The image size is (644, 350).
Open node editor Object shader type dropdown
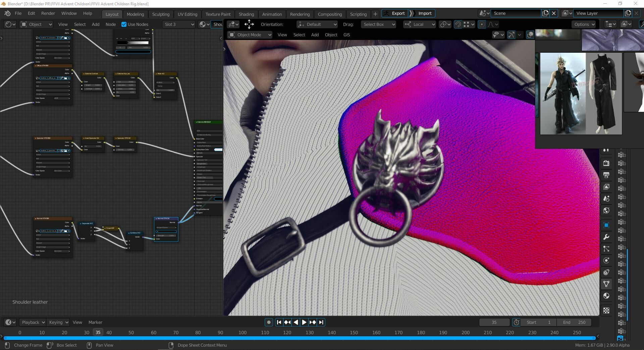pos(36,24)
